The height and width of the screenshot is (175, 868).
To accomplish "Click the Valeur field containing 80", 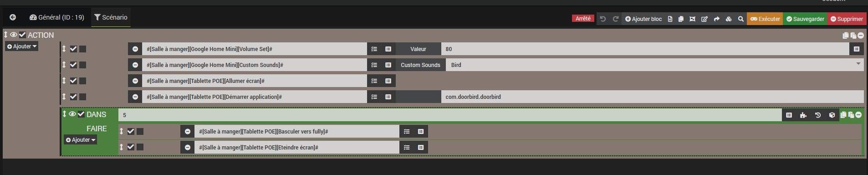I will (x=645, y=49).
